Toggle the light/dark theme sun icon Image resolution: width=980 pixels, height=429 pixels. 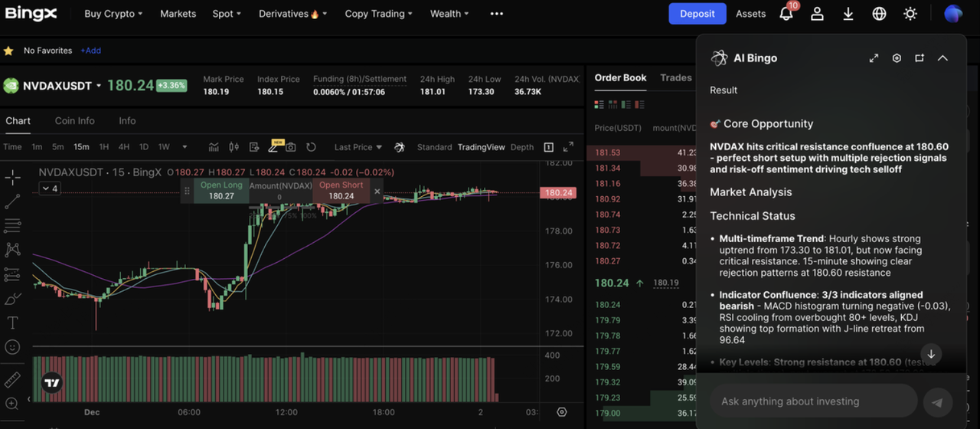(910, 14)
